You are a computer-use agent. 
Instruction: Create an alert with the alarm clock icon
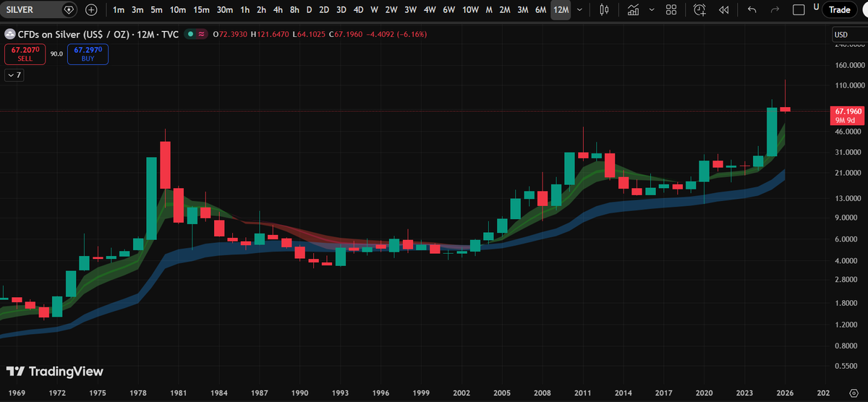(699, 10)
